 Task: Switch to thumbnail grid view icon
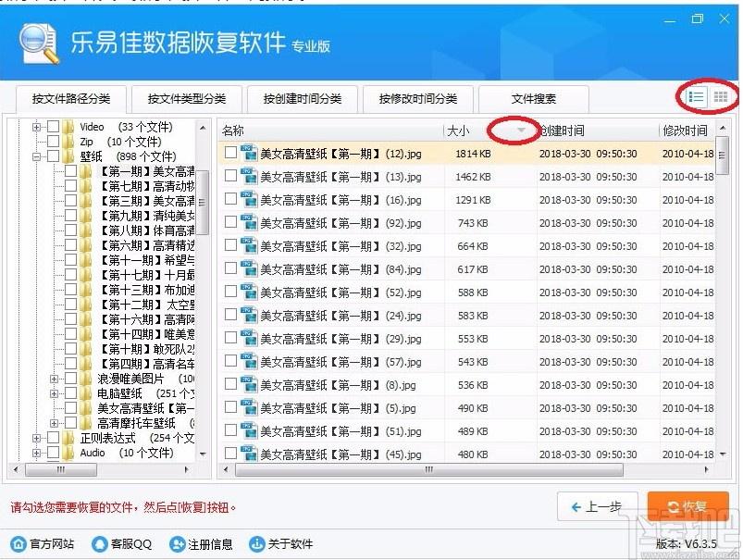click(720, 97)
